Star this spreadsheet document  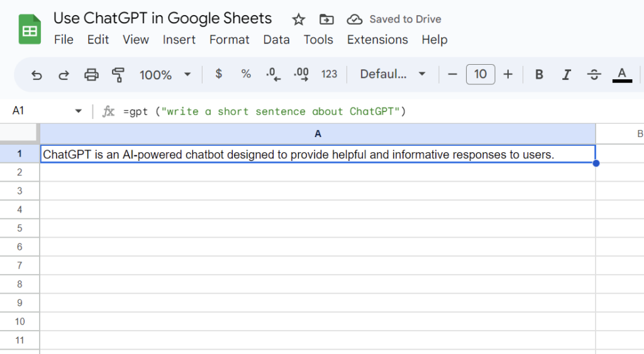pos(299,19)
